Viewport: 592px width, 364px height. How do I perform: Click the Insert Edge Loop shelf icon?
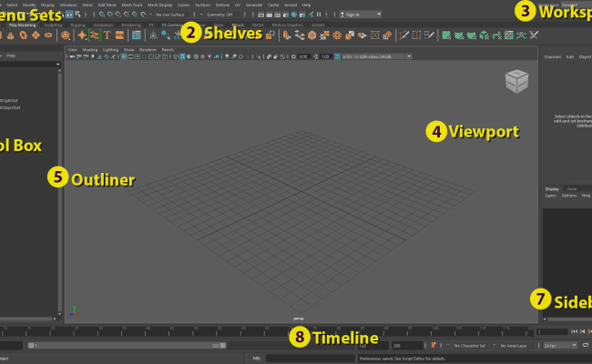[416, 35]
